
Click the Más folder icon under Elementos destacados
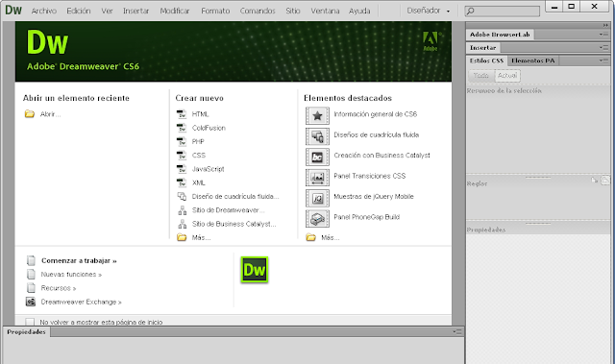pos(310,237)
